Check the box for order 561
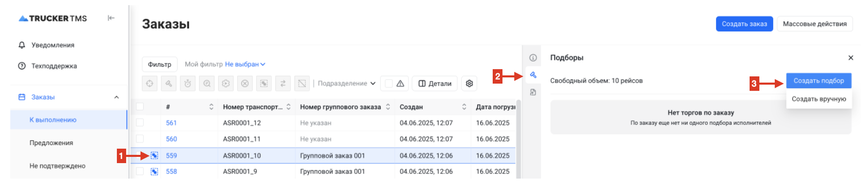 coord(140,123)
